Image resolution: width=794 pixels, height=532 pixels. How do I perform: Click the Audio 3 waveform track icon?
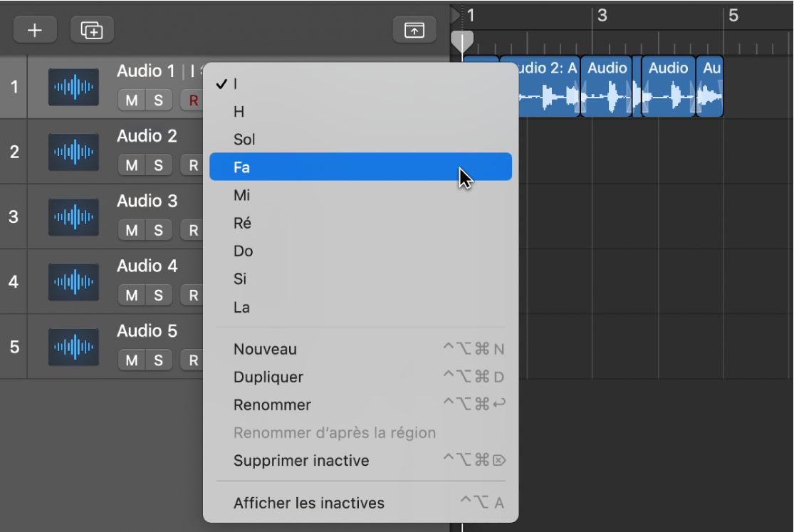pos(73,217)
